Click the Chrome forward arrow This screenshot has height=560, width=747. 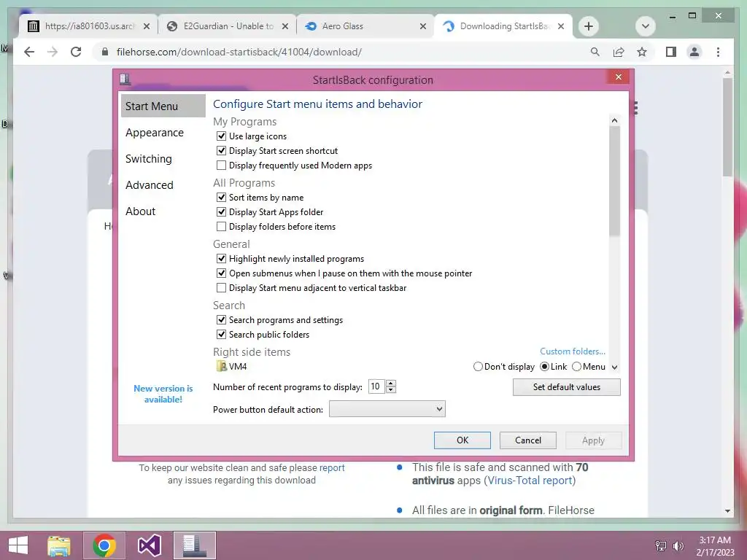pyautogui.click(x=53, y=52)
